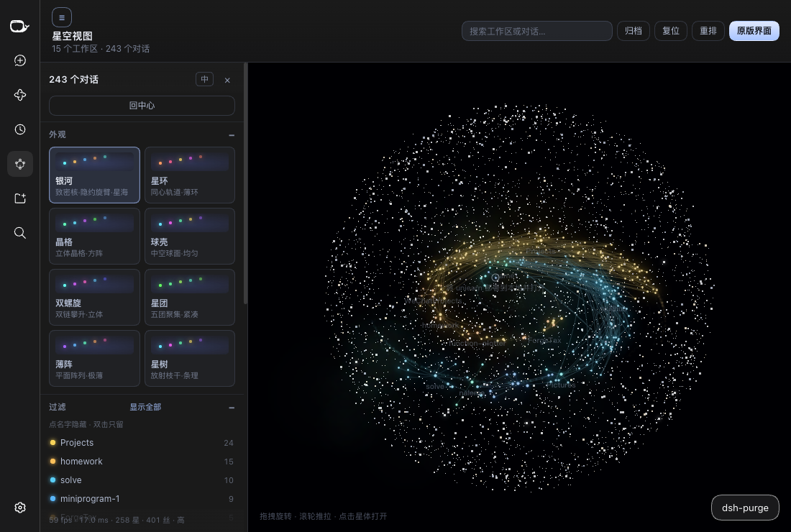Toggle the hamburger menu button
Image resolution: width=791 pixels, height=532 pixels.
(x=62, y=18)
